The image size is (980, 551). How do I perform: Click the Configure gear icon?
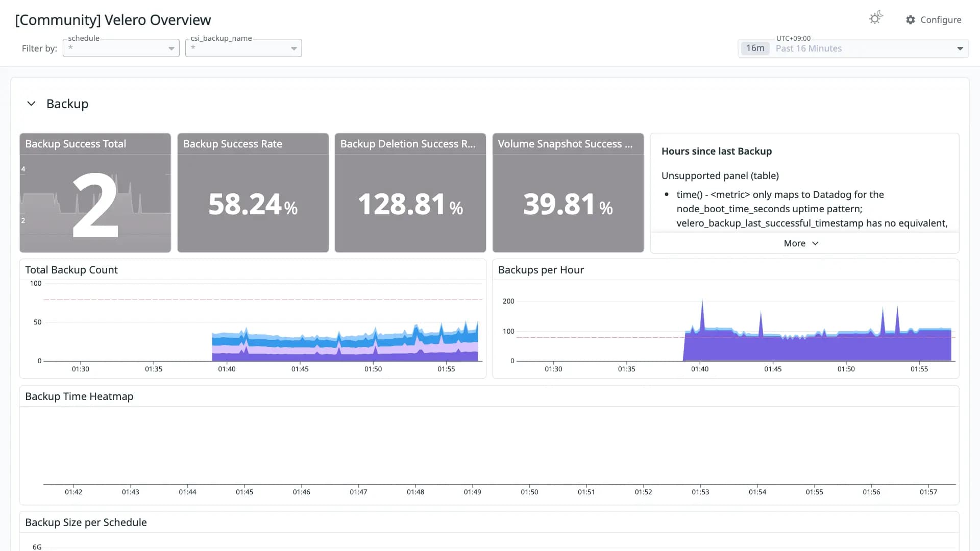pyautogui.click(x=911, y=19)
